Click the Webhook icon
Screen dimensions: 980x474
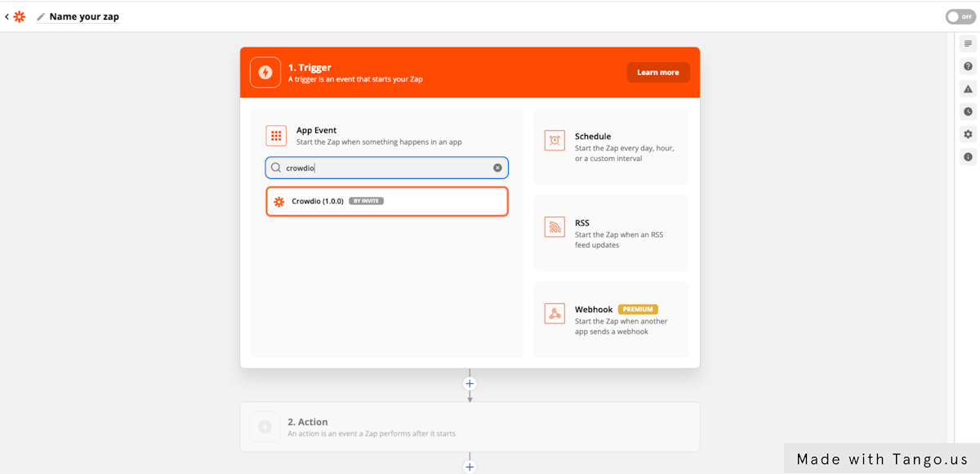pos(555,314)
